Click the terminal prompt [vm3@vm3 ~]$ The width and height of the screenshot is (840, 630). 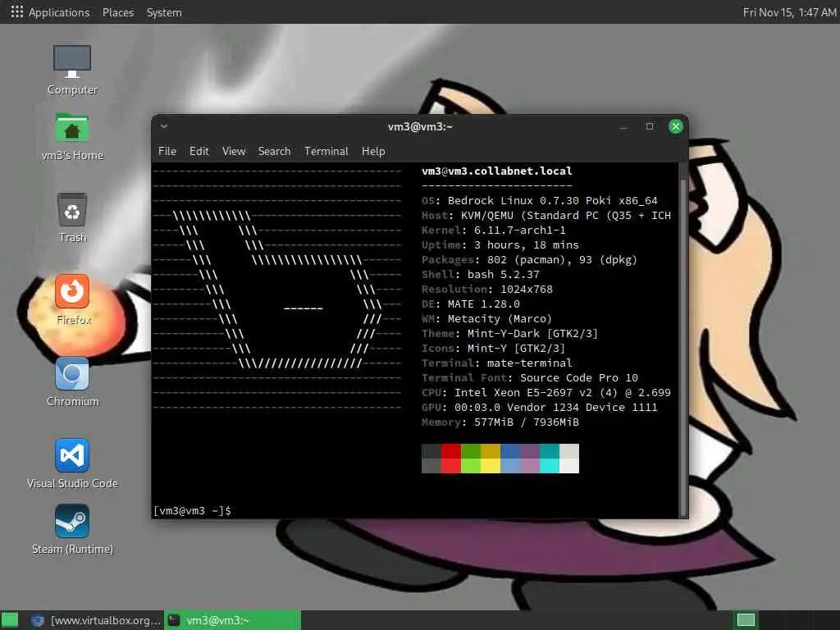click(x=192, y=510)
